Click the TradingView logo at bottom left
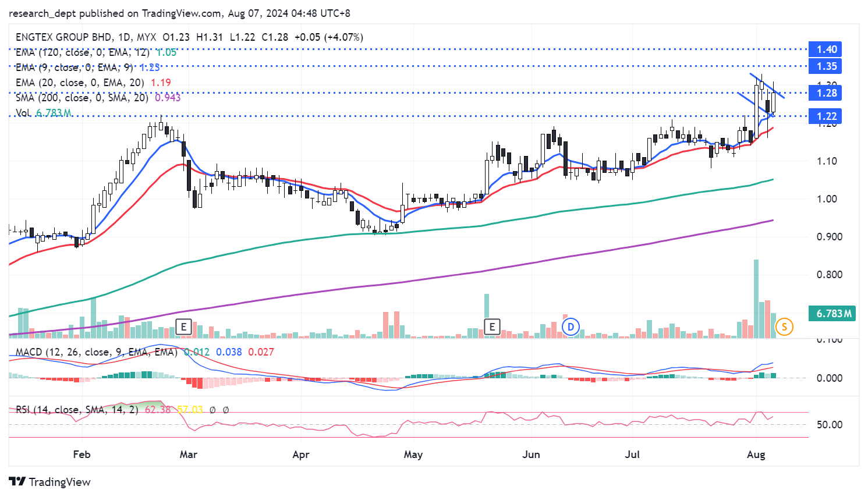868x497 pixels. (50, 482)
